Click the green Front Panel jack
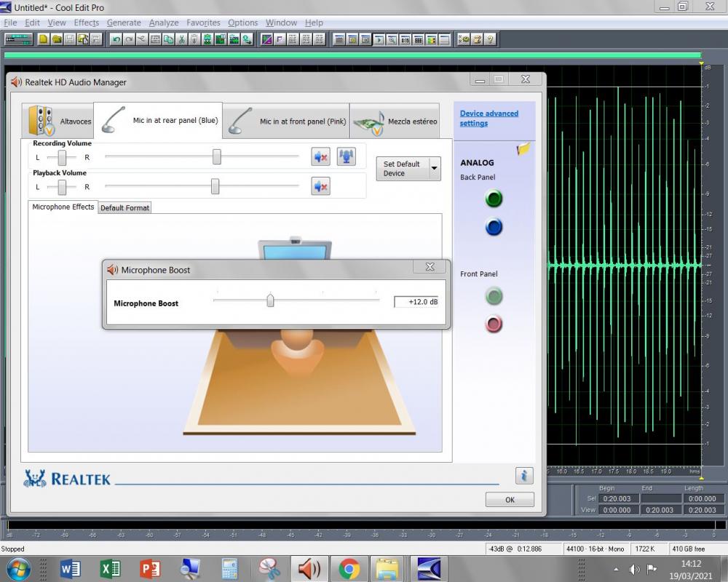The width and height of the screenshot is (728, 582). pyautogui.click(x=494, y=295)
